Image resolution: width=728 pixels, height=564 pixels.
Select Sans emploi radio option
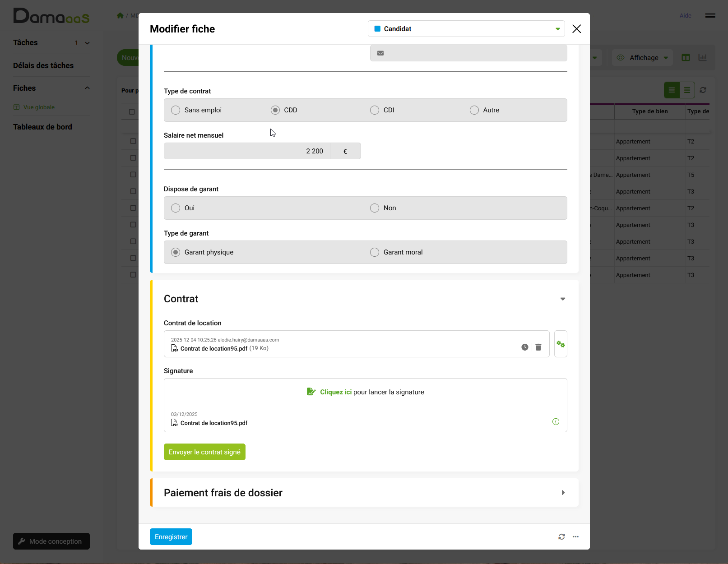pyautogui.click(x=176, y=110)
